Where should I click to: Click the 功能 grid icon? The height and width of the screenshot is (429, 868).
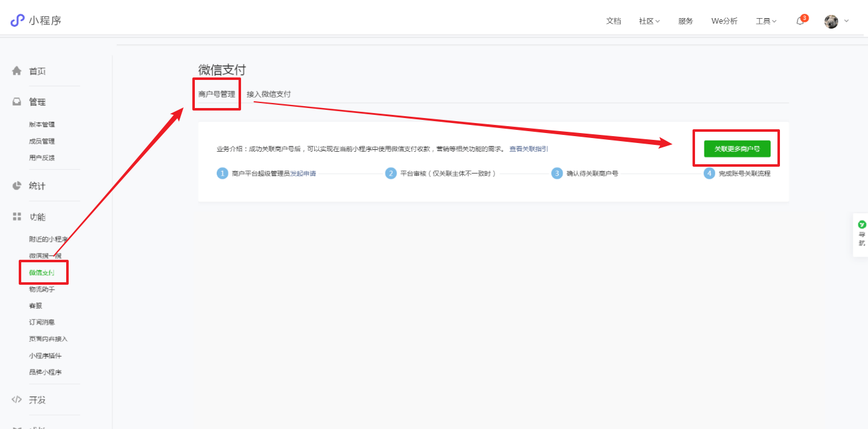pyautogui.click(x=17, y=217)
